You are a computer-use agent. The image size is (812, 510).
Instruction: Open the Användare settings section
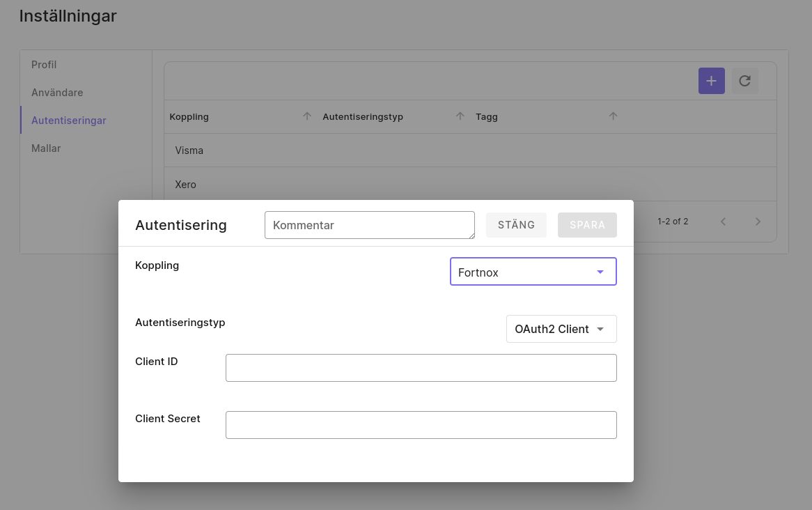(57, 93)
